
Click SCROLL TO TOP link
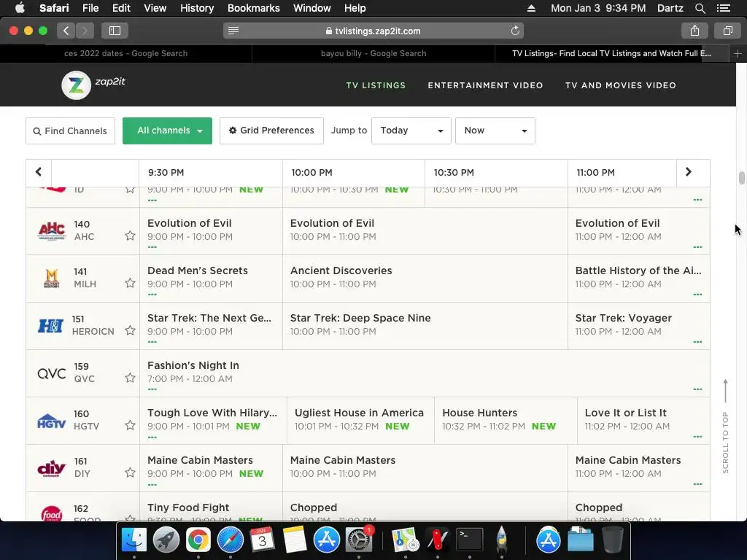pyautogui.click(x=726, y=426)
